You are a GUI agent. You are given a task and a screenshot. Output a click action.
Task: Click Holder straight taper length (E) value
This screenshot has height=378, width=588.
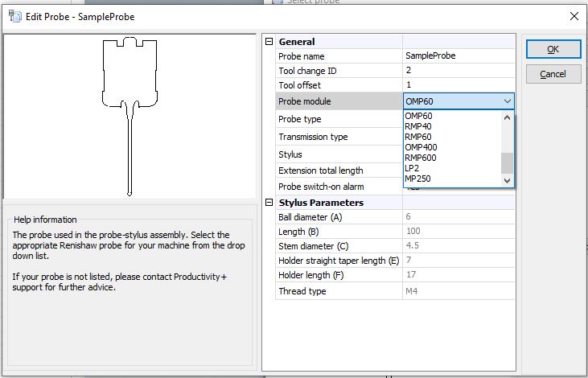[x=458, y=261]
